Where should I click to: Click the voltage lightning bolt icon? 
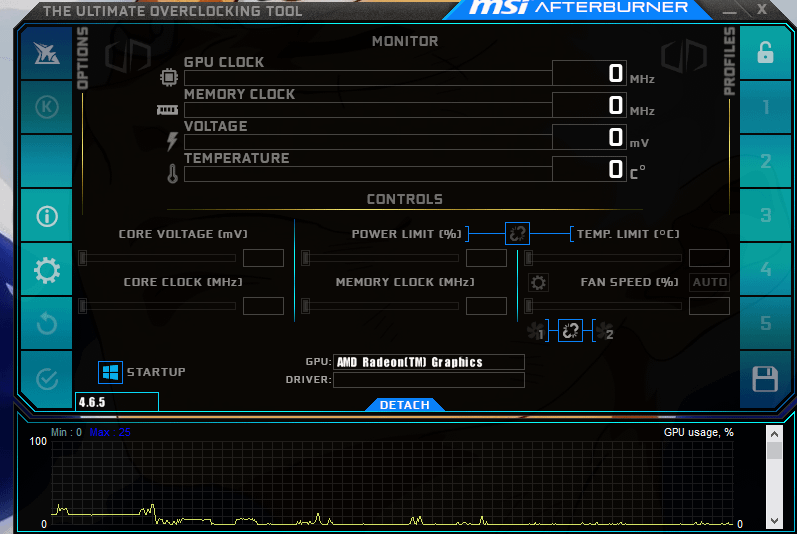(172, 142)
